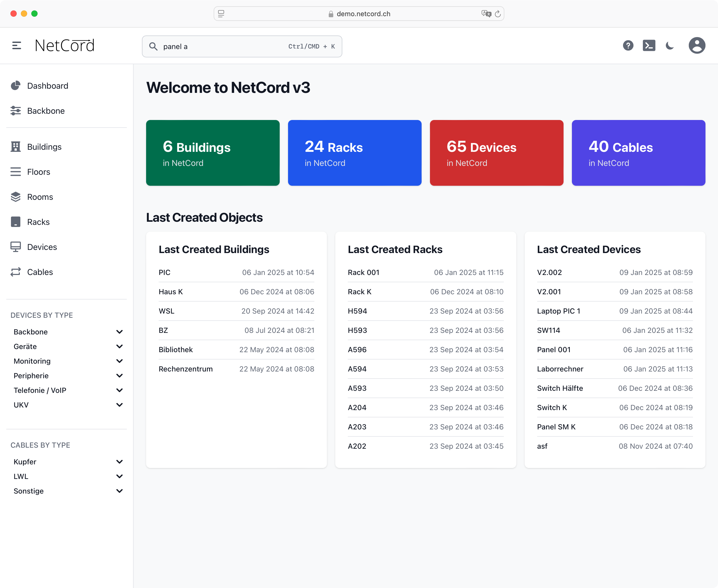Open Backbone in the sidebar navigation

click(x=46, y=111)
